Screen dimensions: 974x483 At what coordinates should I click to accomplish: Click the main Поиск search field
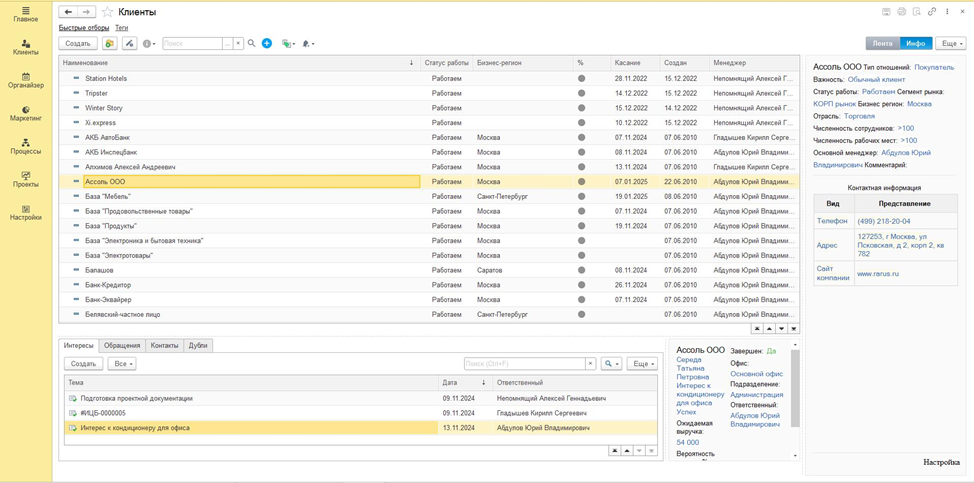(193, 43)
